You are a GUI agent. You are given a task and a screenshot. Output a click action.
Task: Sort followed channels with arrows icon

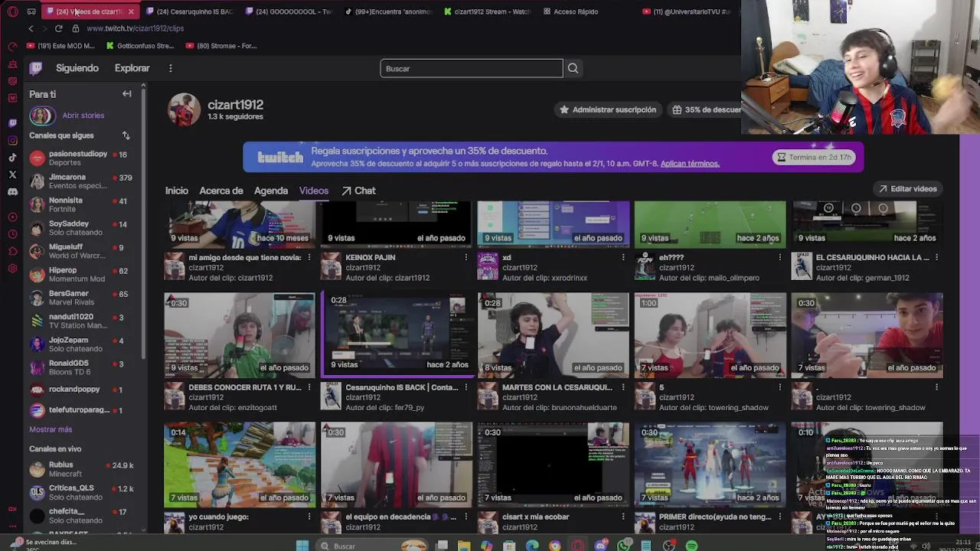(126, 135)
